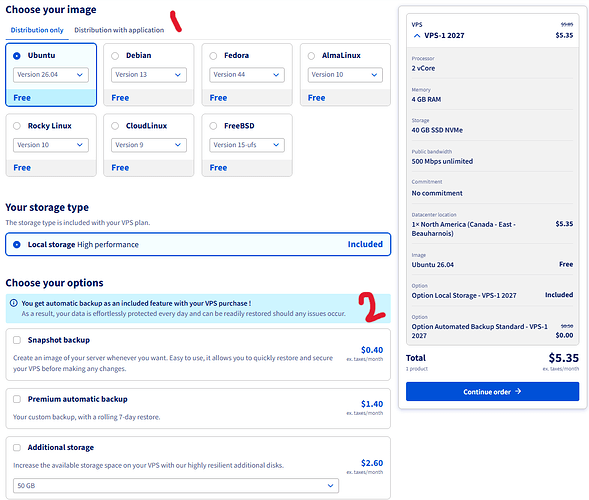Open AlmaLinux Version 10 dropdown
Viewport: 589px width, 500px height.
pos(345,75)
